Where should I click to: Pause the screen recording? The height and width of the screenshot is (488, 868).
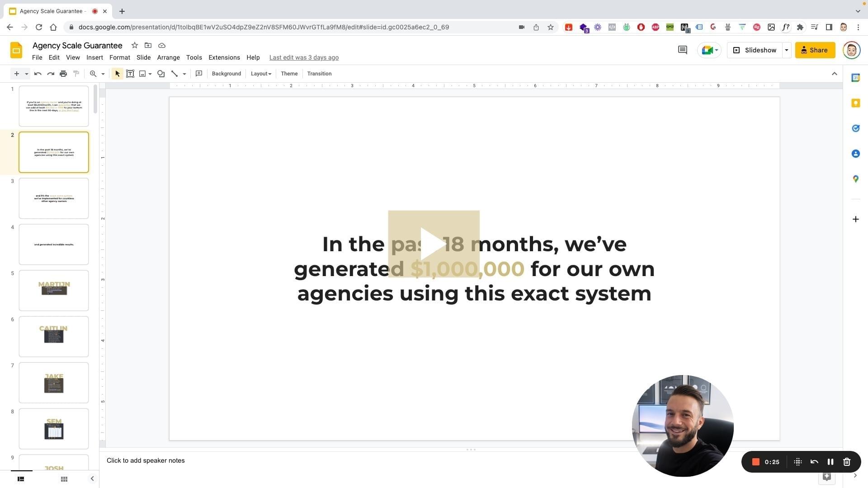[830, 462]
